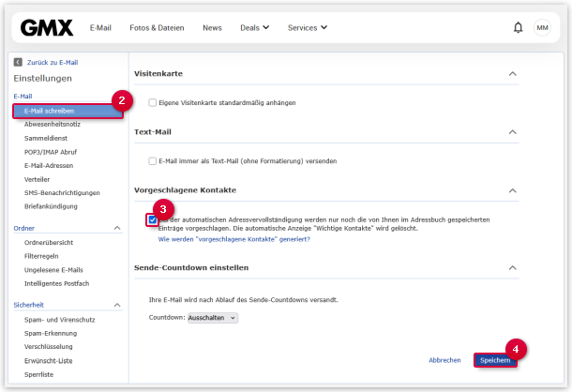Open the Countdown dropdown
The height and width of the screenshot is (392, 572).
(x=213, y=318)
